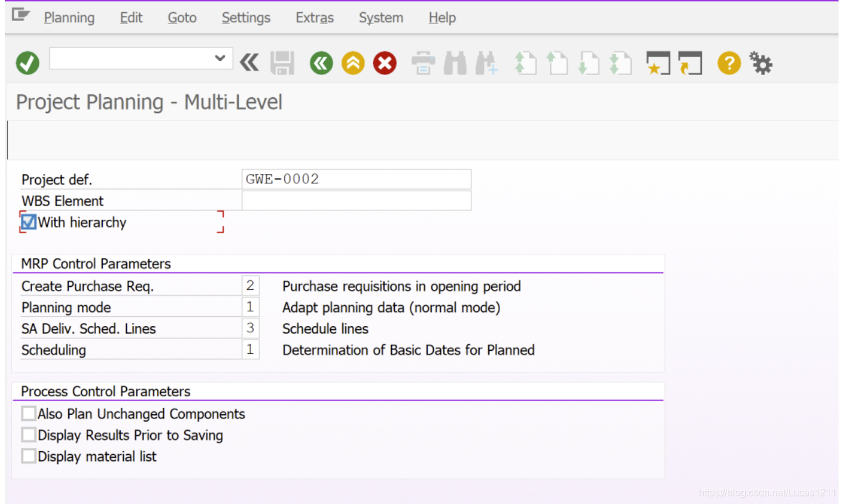Viewport: 841px width, 504px height.
Task: Open the Planning menu
Action: click(x=69, y=18)
